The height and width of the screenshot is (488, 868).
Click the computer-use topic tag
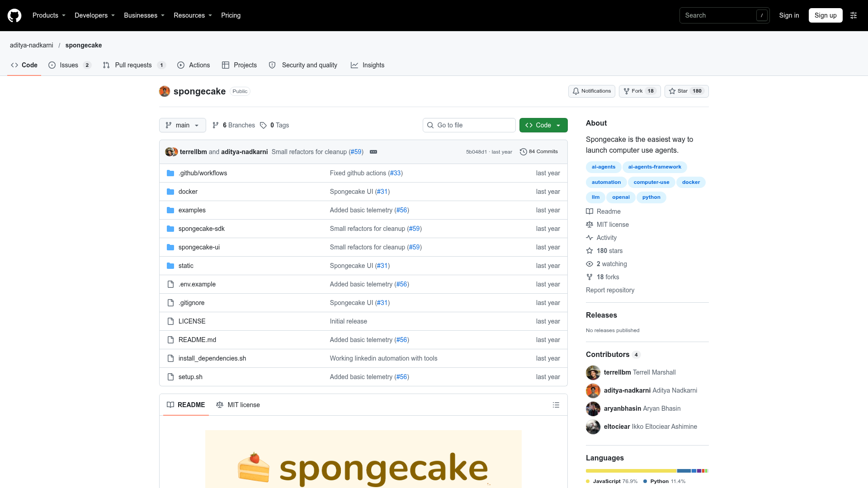coord(651,183)
